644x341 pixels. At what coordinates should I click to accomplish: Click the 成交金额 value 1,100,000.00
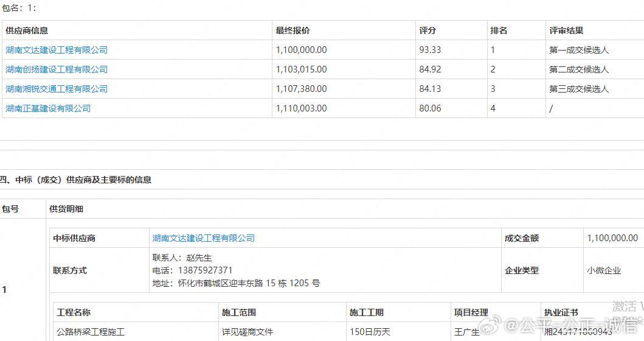(612, 237)
